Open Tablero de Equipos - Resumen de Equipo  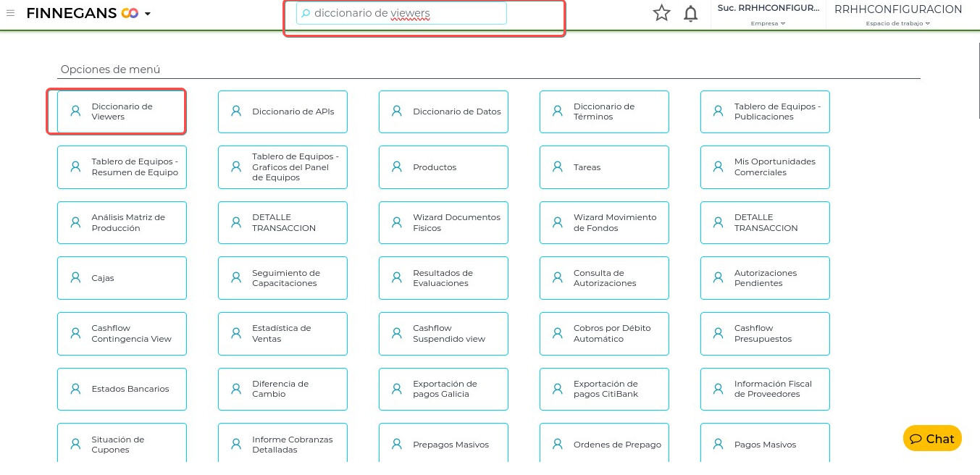(x=122, y=167)
